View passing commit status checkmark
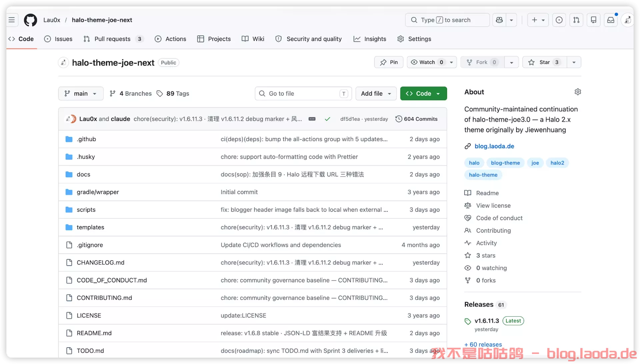640x364 pixels. pos(327,119)
